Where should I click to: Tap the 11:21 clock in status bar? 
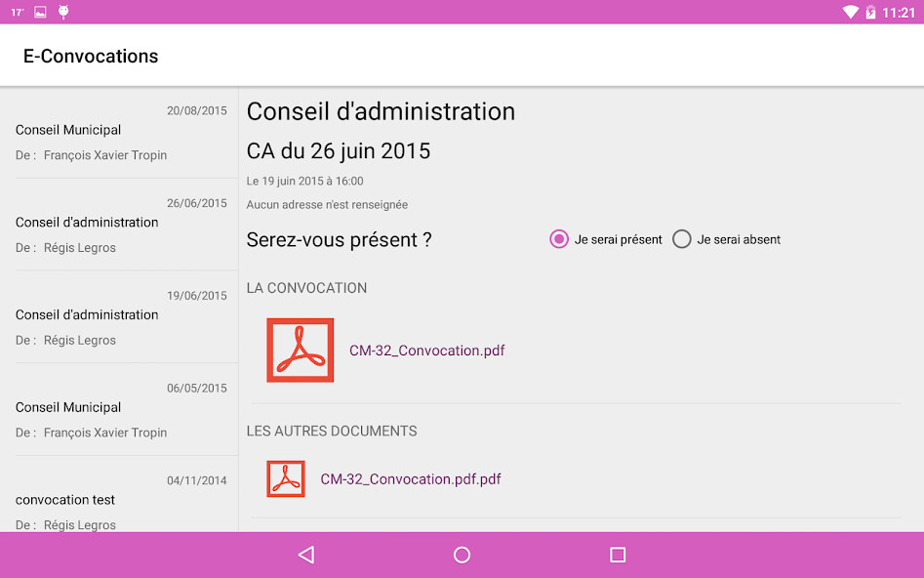click(x=901, y=12)
